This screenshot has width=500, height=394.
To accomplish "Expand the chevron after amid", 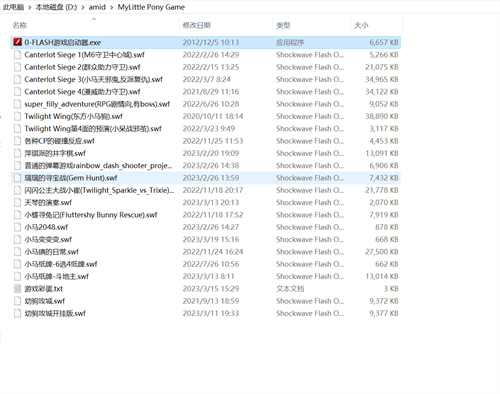I will [x=112, y=7].
